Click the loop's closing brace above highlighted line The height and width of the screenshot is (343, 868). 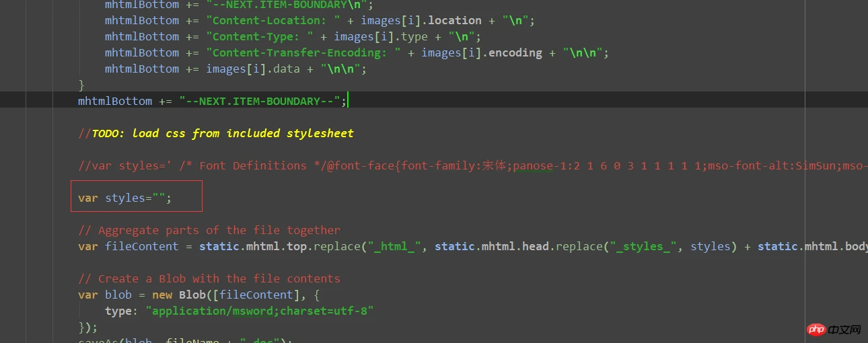coord(81,85)
